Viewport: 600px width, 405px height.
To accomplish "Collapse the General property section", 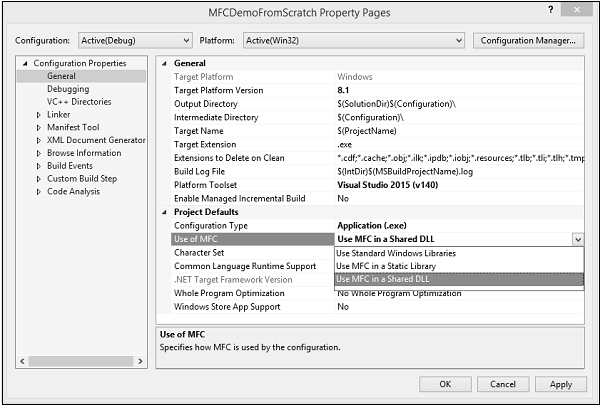I will [x=165, y=63].
